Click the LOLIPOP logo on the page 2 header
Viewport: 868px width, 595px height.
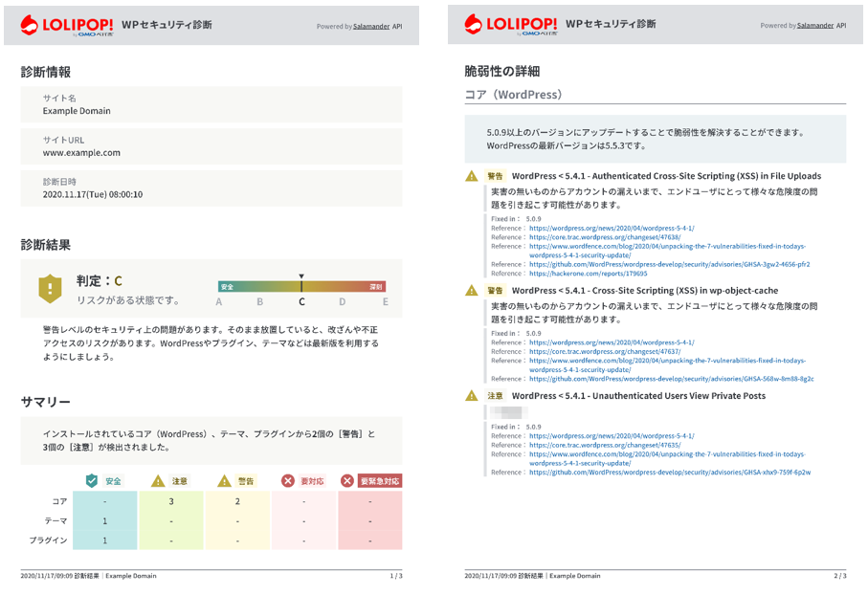click(x=511, y=24)
